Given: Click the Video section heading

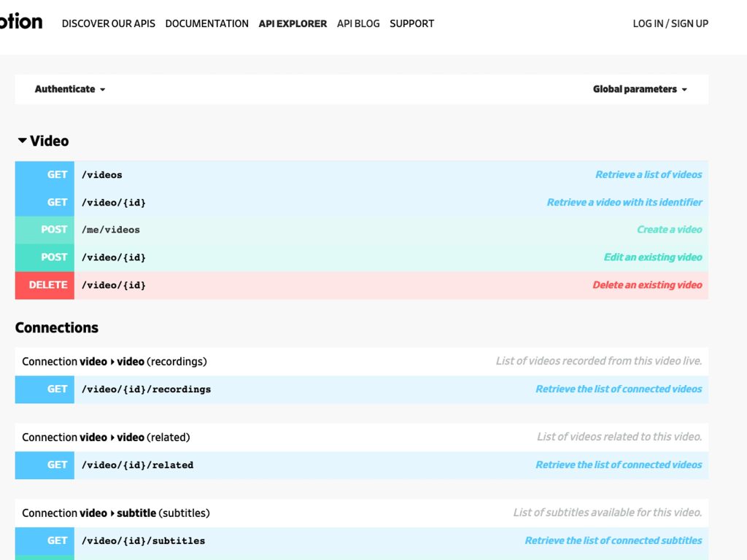Looking at the screenshot, I should point(49,141).
